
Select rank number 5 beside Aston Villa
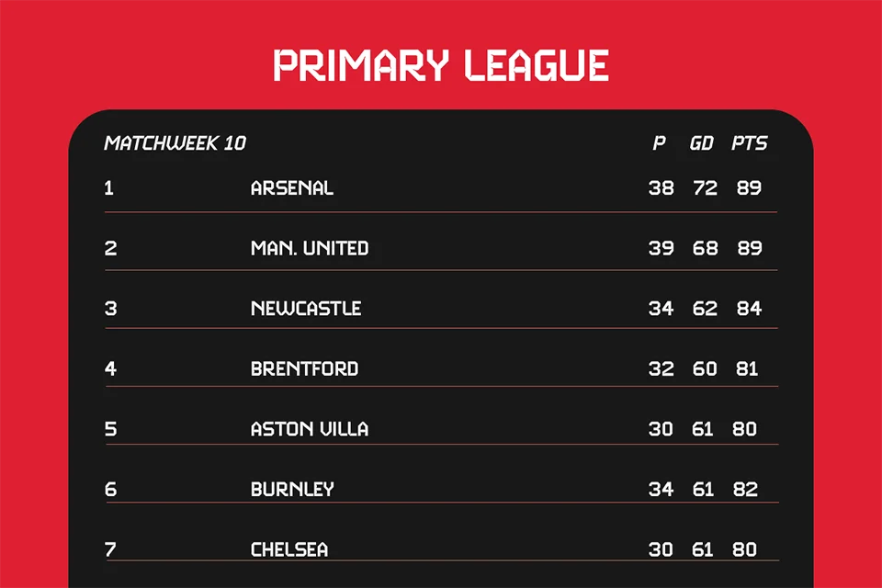point(110,429)
